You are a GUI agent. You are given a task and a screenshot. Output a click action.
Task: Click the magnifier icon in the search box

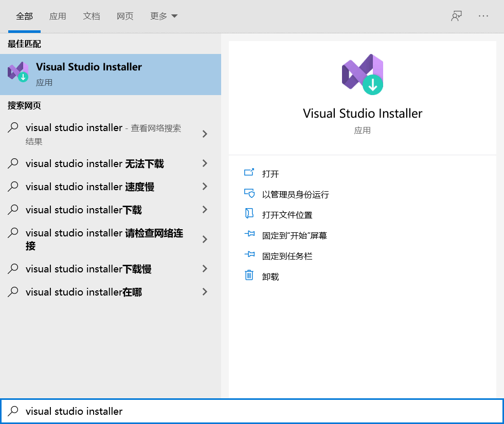[x=13, y=411]
